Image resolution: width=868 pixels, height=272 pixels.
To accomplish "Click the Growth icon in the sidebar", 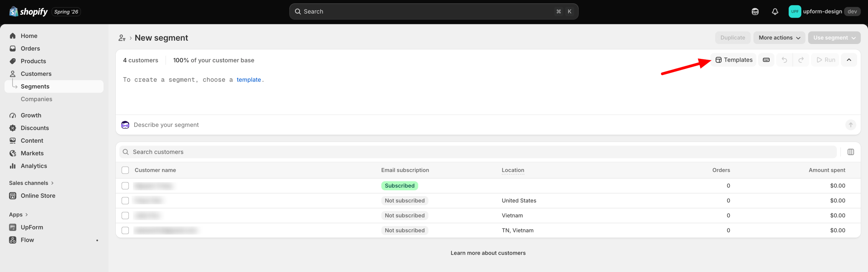I will coord(13,116).
